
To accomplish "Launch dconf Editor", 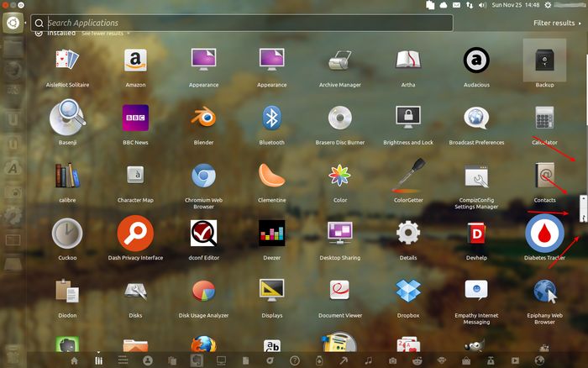I will click(x=203, y=234).
